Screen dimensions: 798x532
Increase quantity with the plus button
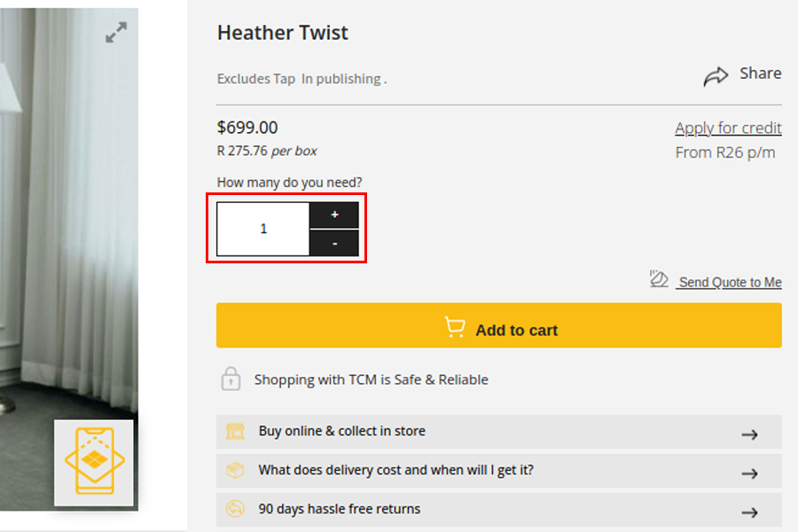[x=334, y=215]
